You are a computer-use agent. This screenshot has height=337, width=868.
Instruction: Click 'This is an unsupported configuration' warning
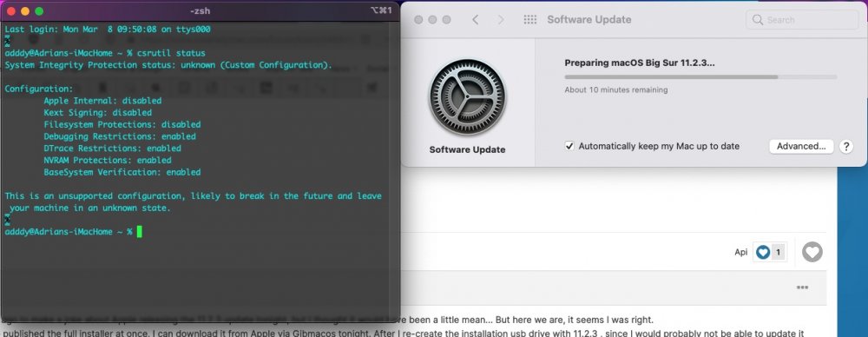coord(193,202)
